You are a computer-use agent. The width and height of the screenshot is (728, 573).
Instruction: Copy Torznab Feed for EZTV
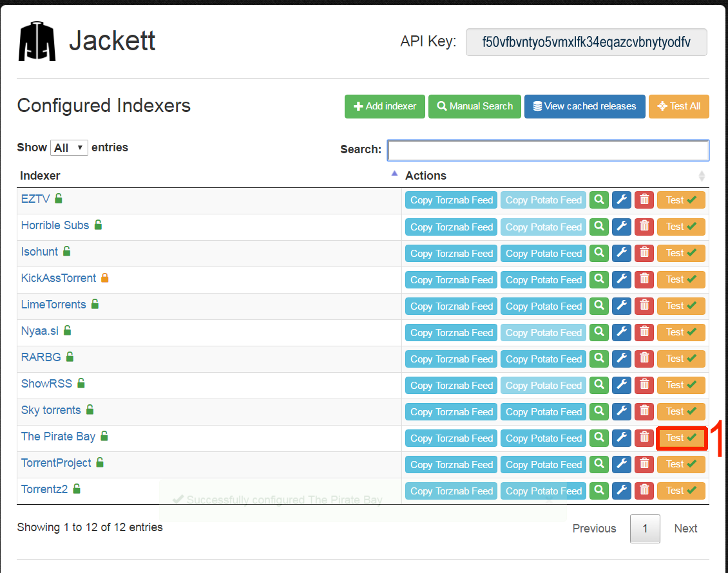click(x=451, y=200)
